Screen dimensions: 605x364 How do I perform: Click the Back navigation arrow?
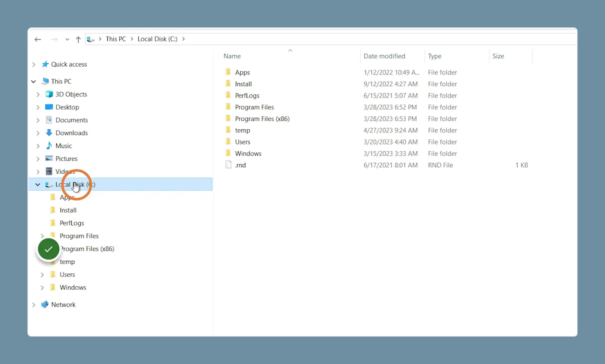click(x=38, y=39)
